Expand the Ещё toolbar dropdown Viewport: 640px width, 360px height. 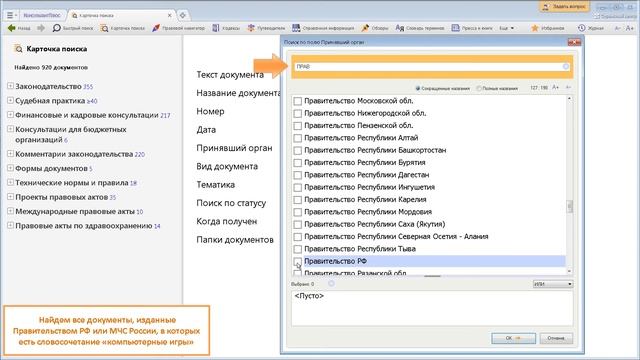[x=507, y=28]
